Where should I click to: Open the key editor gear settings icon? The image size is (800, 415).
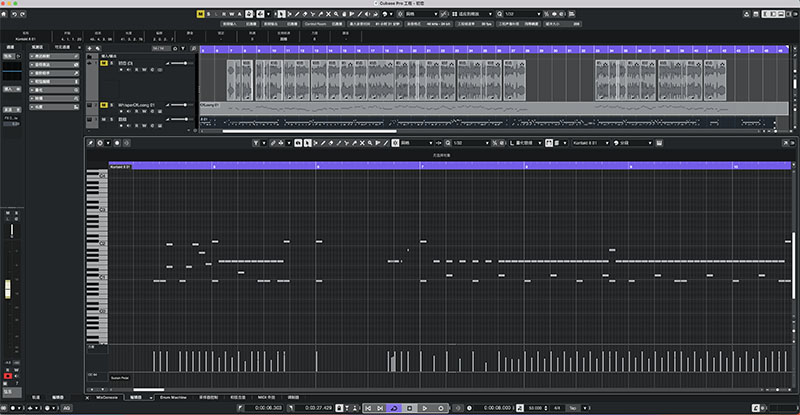point(100,143)
